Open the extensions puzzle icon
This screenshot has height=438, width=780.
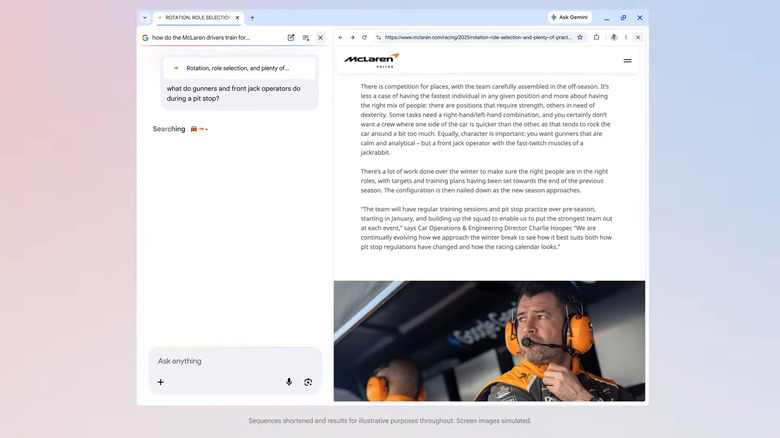596,37
